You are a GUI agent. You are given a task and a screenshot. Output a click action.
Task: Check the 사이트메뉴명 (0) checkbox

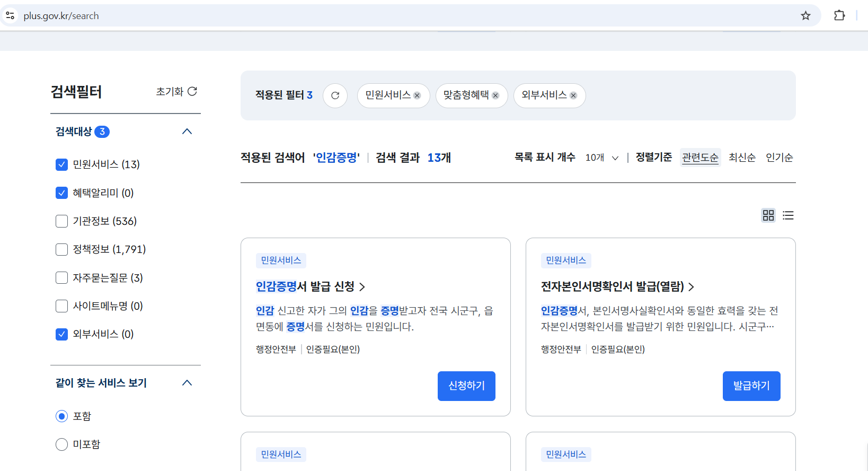[61, 306]
